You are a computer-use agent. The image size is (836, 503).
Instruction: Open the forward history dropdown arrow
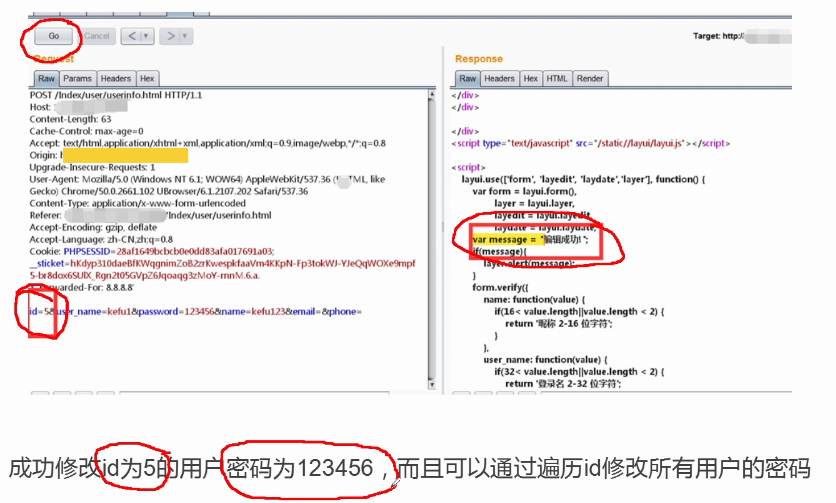[x=185, y=36]
